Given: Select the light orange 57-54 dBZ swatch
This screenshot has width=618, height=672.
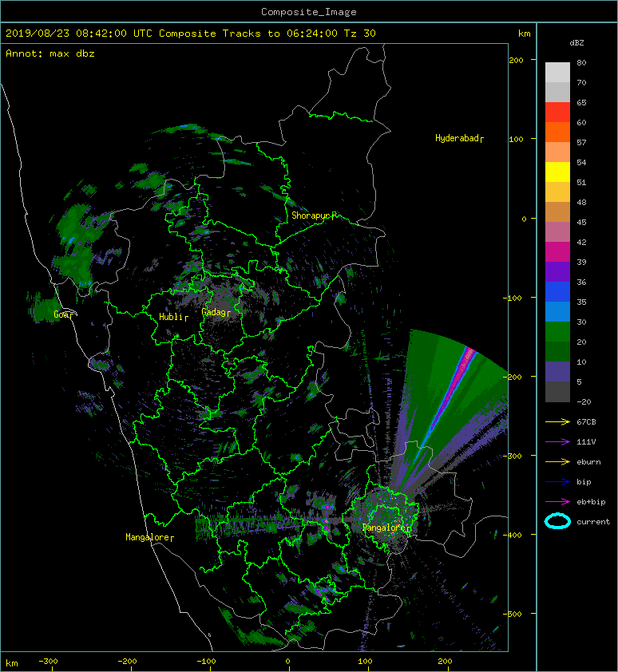Looking at the screenshot, I should click(557, 152).
